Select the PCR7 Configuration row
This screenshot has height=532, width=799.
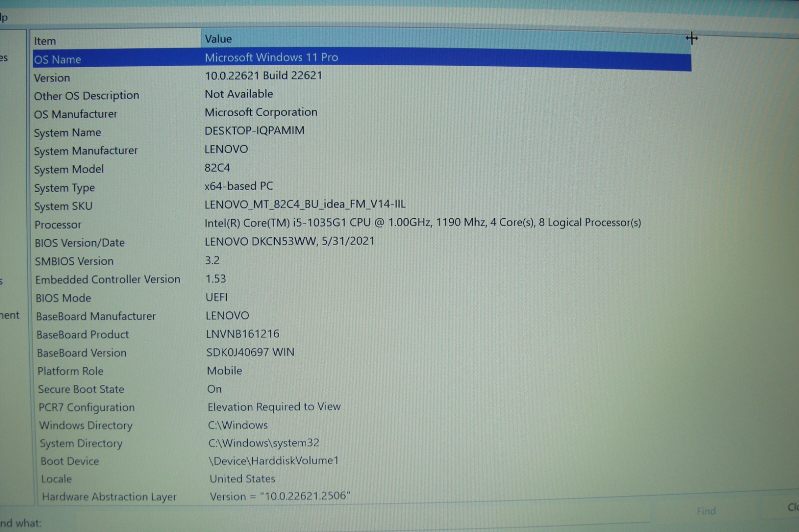coord(87,407)
